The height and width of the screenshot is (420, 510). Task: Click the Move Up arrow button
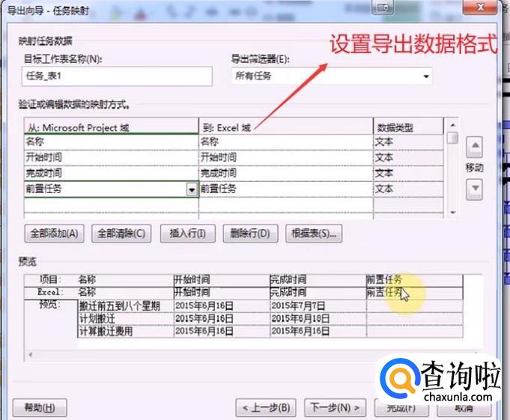coord(475,147)
